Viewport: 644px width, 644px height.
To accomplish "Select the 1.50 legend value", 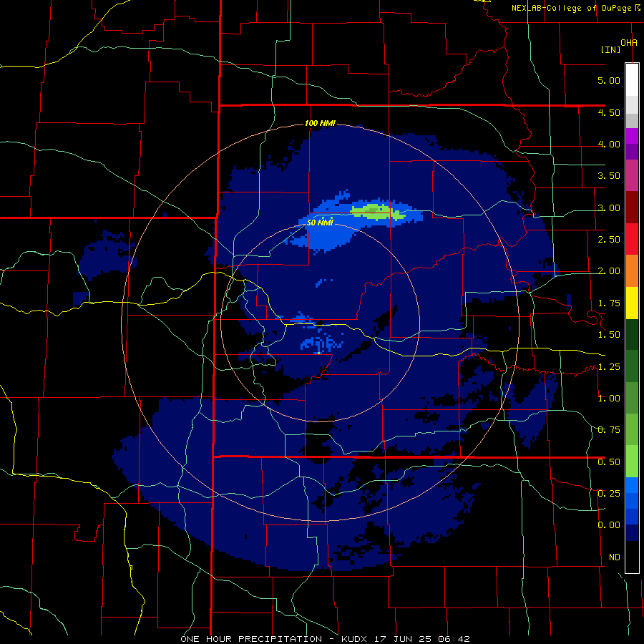I will coord(609,335).
